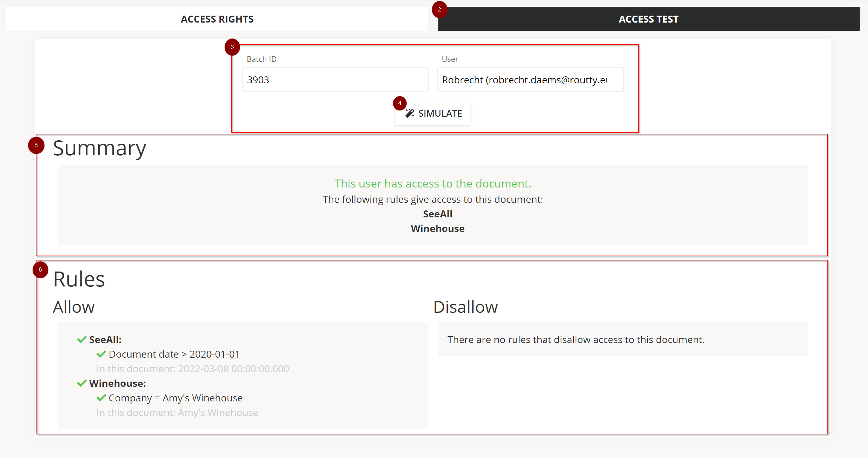Click the Batch ID input field
Screen dimensions: 868x458
(x=335, y=80)
